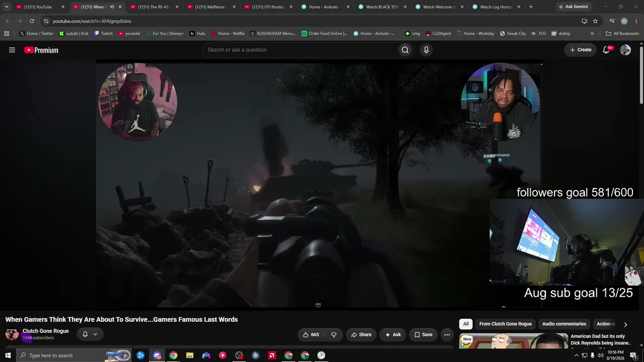644x362 pixels.
Task: Close the Home - Anikoto tab
Action: (348, 7)
